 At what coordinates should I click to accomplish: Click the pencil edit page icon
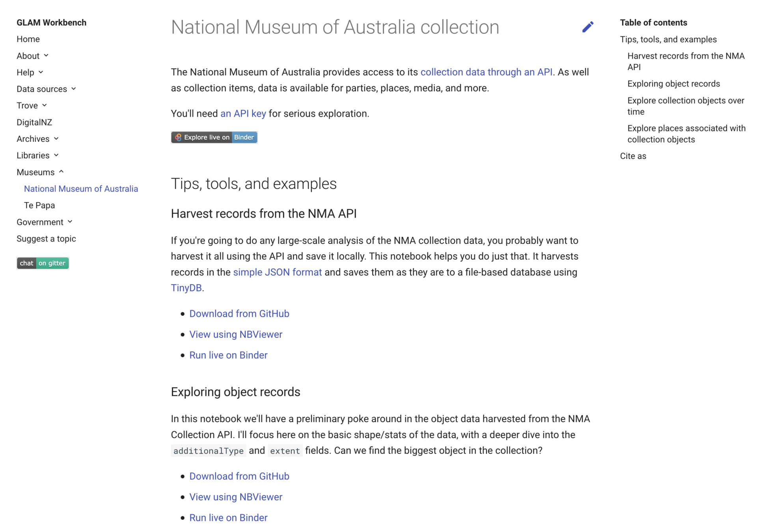click(x=587, y=27)
